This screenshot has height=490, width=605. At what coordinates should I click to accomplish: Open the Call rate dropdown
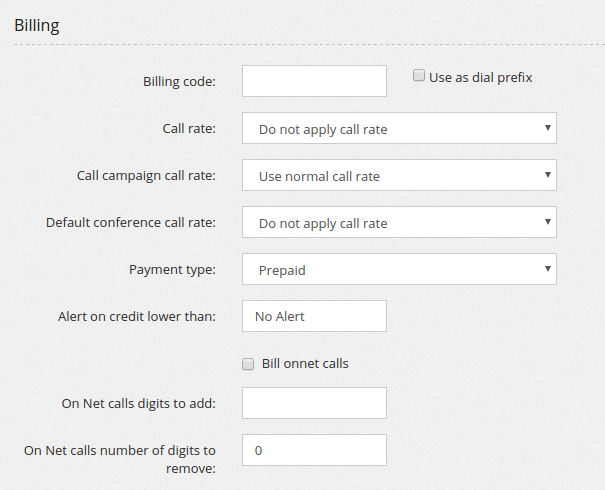pyautogui.click(x=399, y=129)
